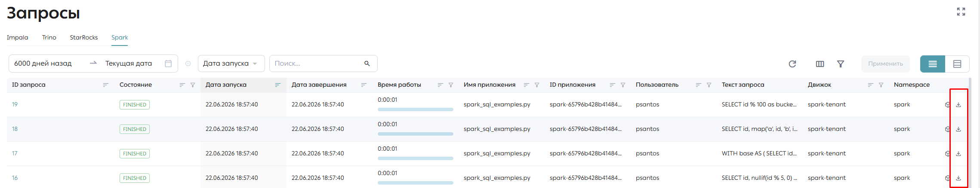This screenshot has height=188, width=980.
Task: Click the info icon beside the date range
Action: tap(188, 64)
